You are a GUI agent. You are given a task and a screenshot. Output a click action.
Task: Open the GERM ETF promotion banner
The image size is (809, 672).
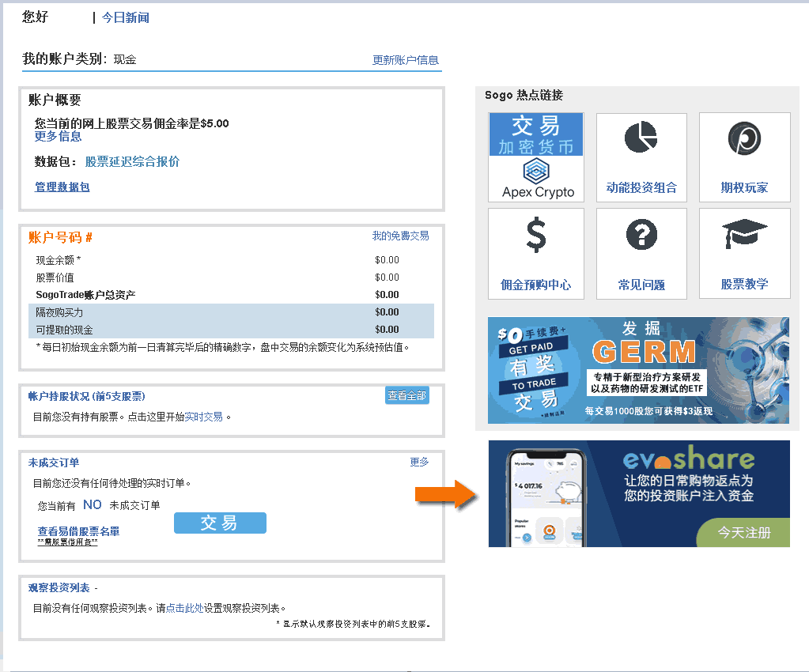pos(638,370)
